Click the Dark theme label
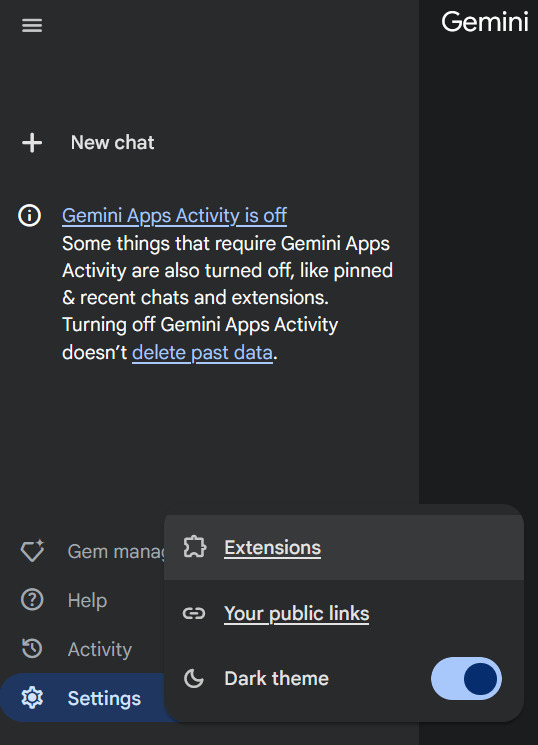 point(276,678)
